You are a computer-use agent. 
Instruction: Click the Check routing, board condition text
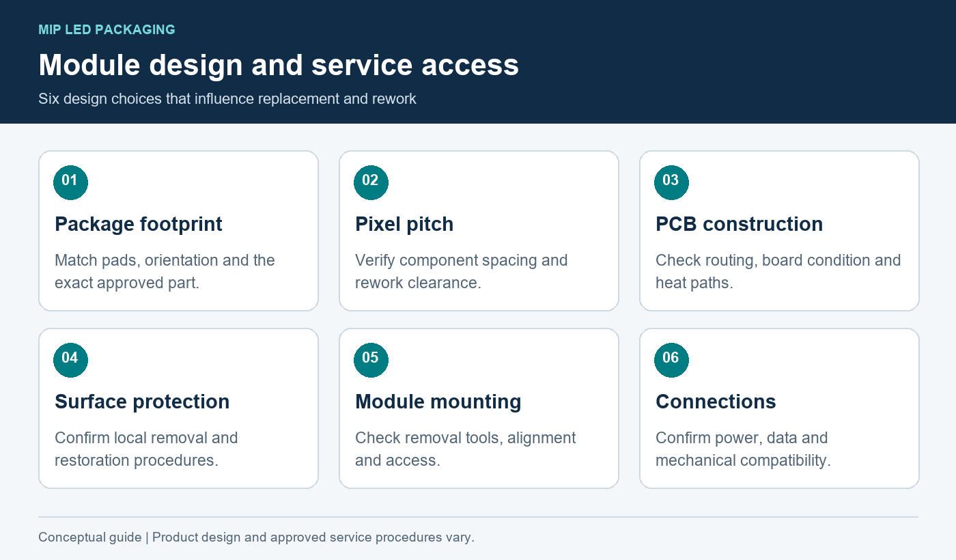[x=778, y=271]
